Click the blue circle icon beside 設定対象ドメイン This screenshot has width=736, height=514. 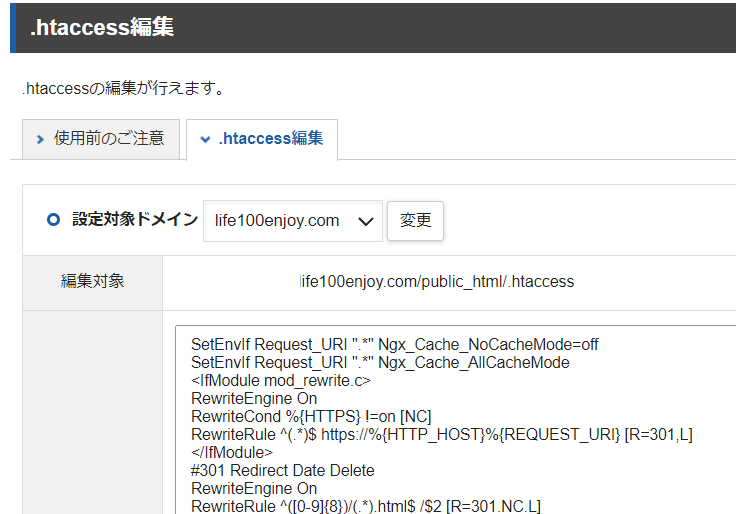coord(54,219)
